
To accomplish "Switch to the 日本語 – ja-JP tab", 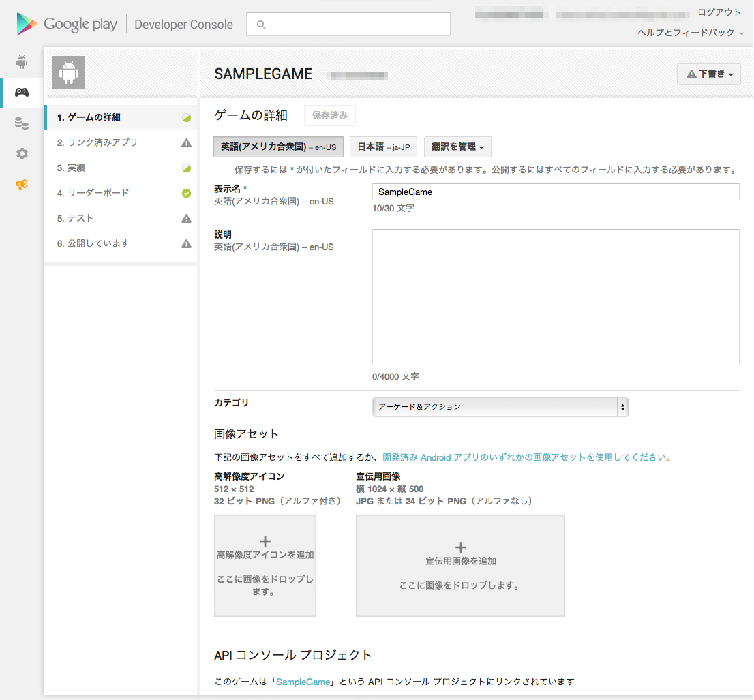I will (383, 147).
